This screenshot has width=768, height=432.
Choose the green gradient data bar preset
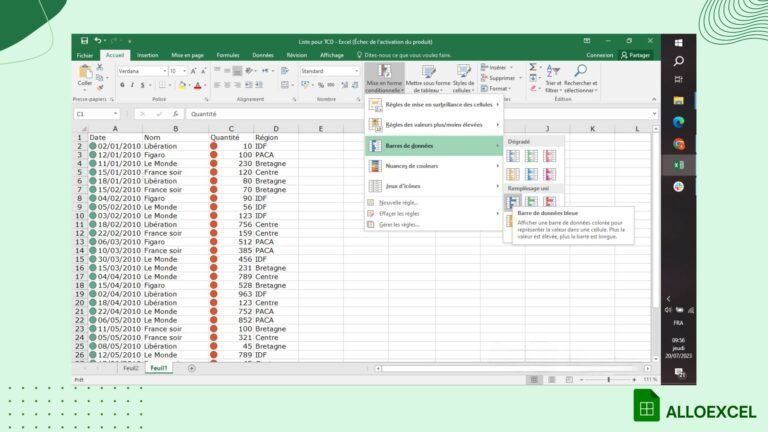pyautogui.click(x=531, y=156)
